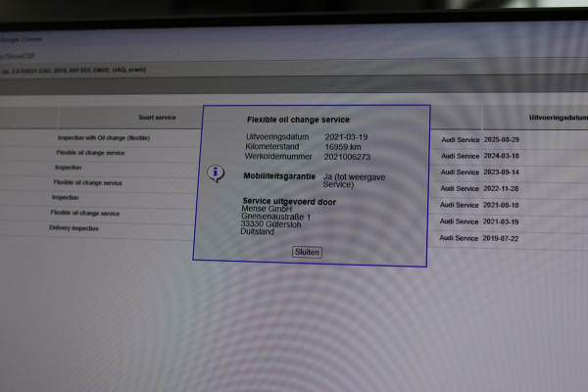Click the 'Delivery inspection' service entry
This screenshot has height=392, width=588.
coord(73,228)
